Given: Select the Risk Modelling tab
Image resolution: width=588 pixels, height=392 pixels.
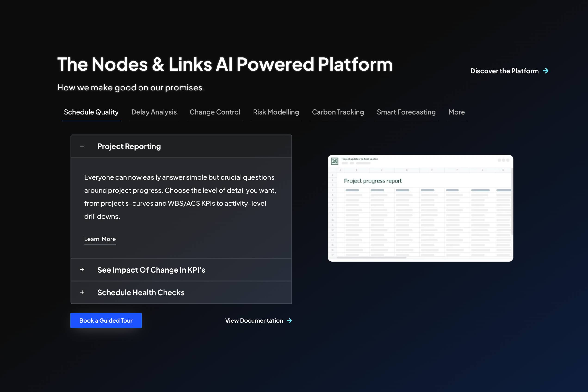Looking at the screenshot, I should (x=276, y=112).
